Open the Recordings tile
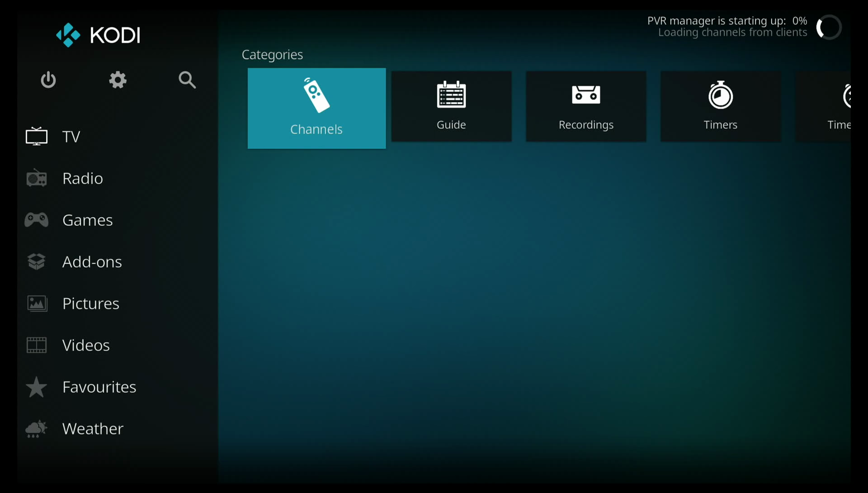Screen dimensions: 868x493 [586, 107]
